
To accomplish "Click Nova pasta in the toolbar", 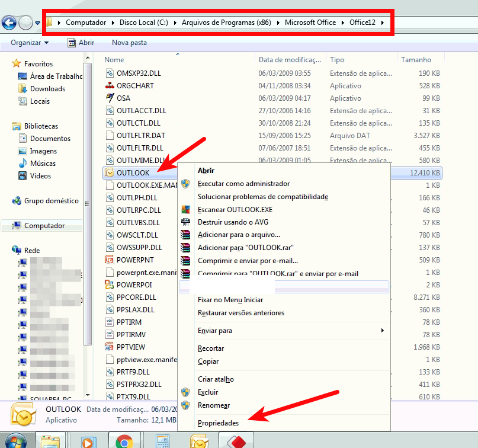I will pyautogui.click(x=129, y=43).
